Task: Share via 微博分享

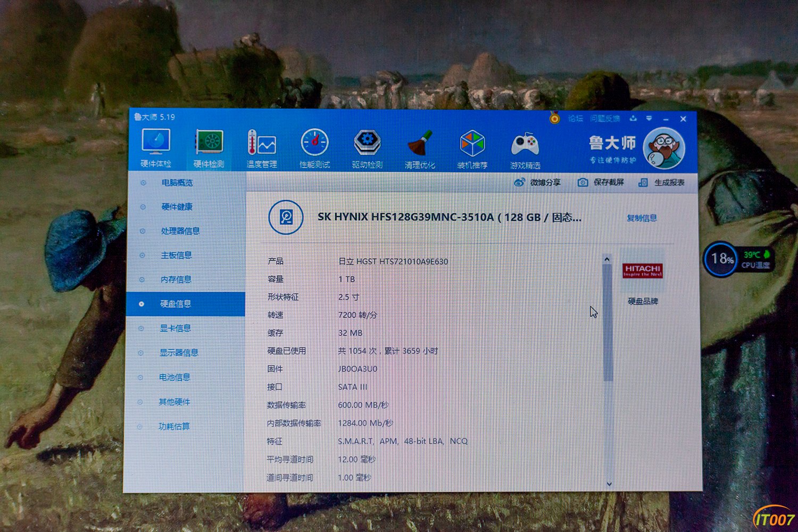Action: pos(537,182)
